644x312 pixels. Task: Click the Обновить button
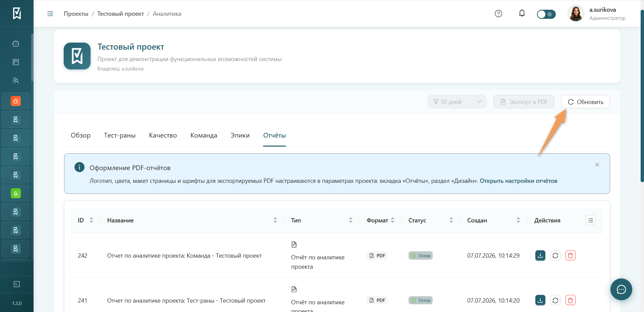586,102
